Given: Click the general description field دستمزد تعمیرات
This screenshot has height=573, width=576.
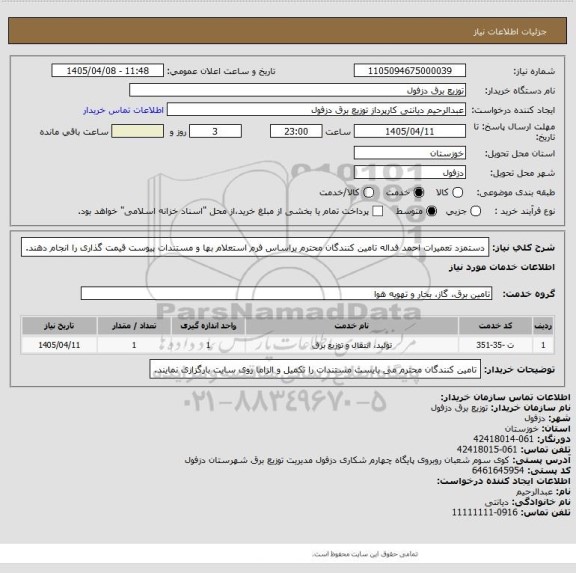Looking at the screenshot, I should (x=255, y=248).
